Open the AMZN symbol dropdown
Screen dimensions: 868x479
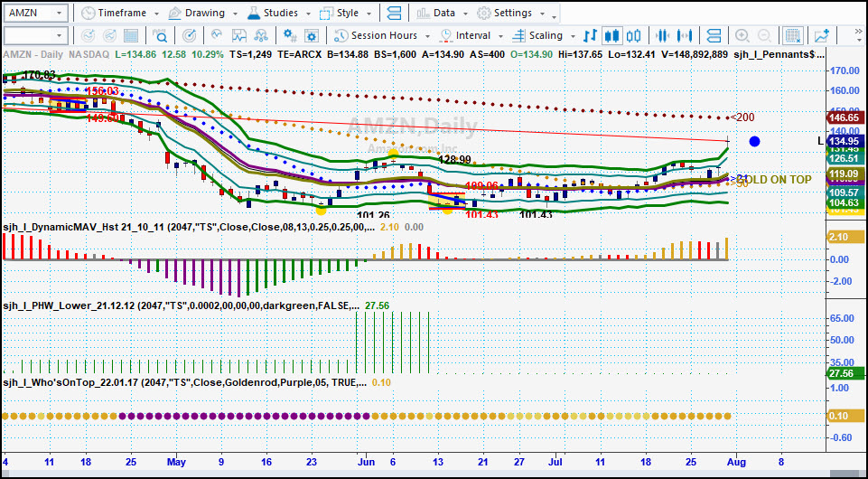(x=61, y=13)
